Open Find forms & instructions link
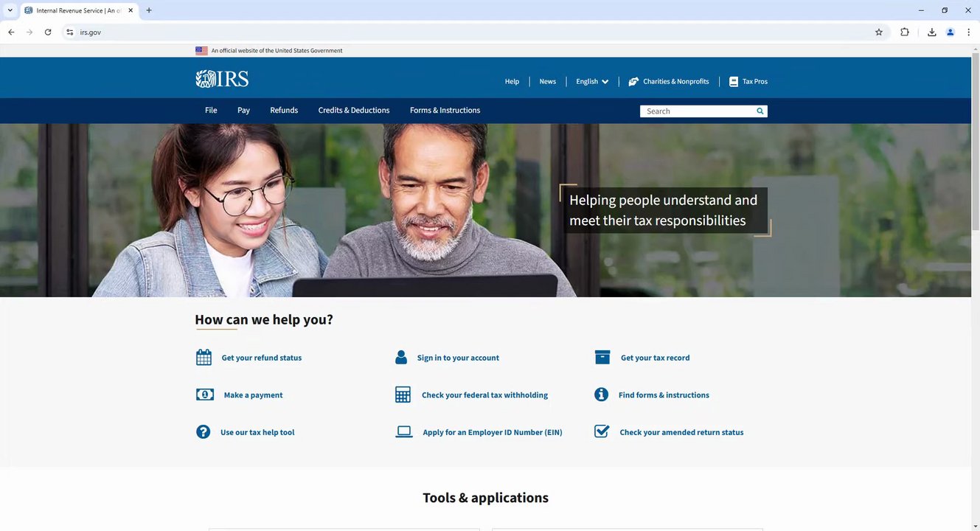The image size is (980, 531). pos(664,395)
